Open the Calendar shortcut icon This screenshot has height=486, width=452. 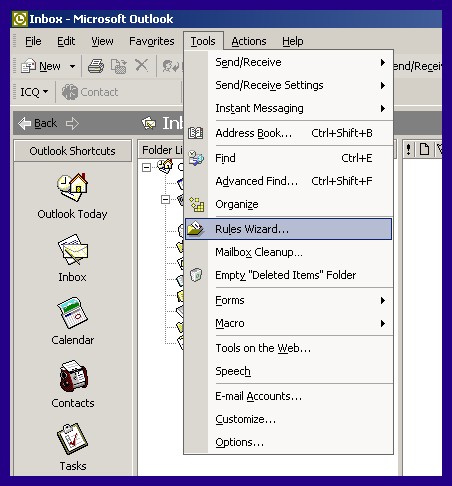[72, 312]
